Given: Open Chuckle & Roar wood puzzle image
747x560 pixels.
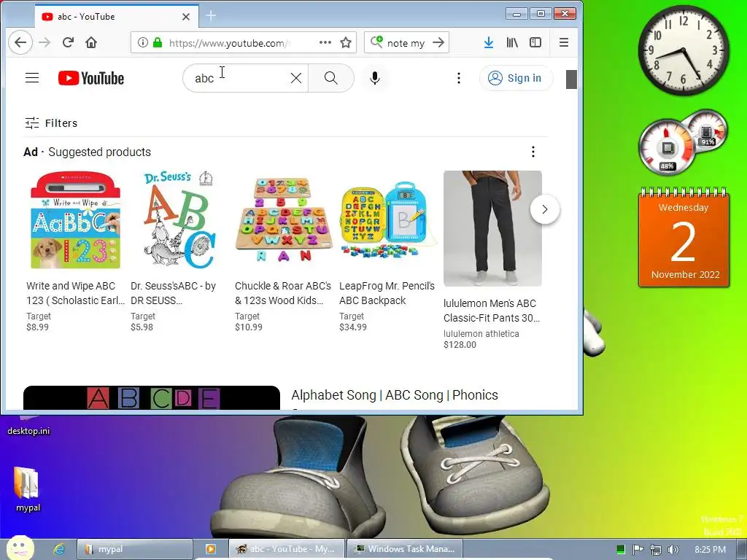Looking at the screenshot, I should (284, 220).
